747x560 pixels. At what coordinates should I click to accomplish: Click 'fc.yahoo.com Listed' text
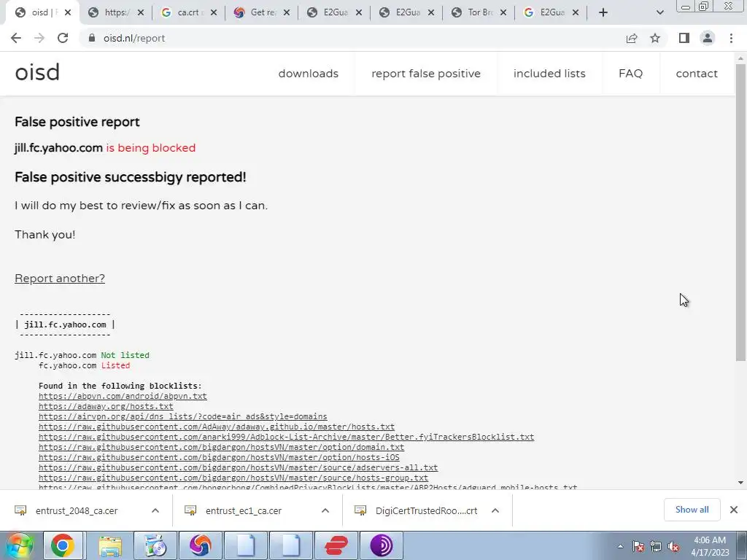85,365
